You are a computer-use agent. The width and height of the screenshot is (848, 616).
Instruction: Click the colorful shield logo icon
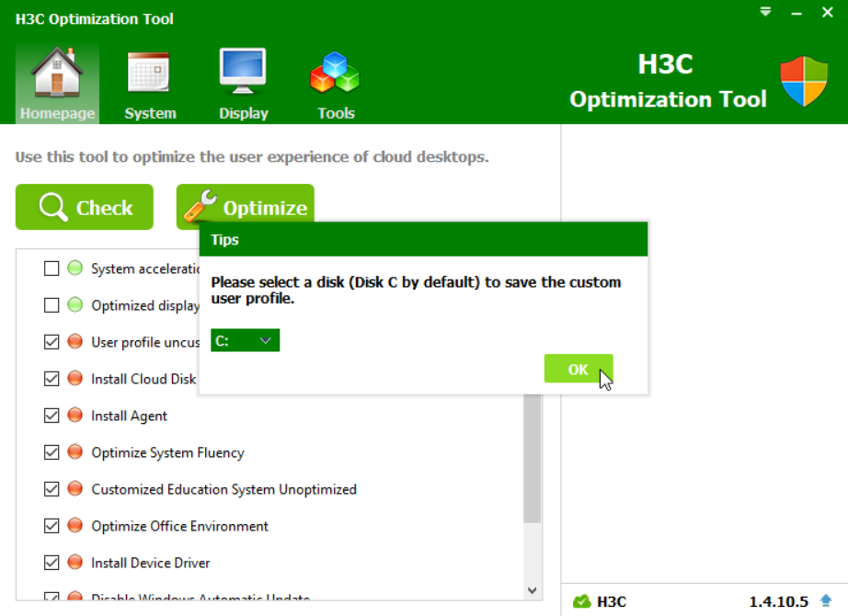(804, 81)
